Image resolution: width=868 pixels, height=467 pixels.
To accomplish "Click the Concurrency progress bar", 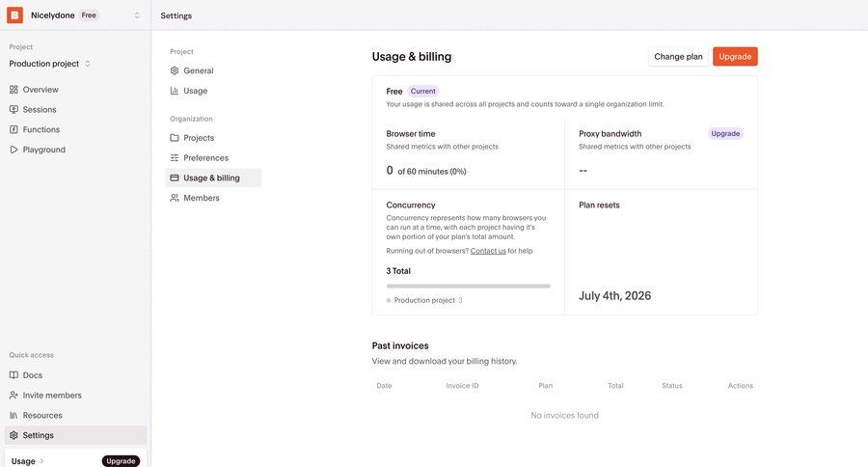I will click(x=469, y=286).
